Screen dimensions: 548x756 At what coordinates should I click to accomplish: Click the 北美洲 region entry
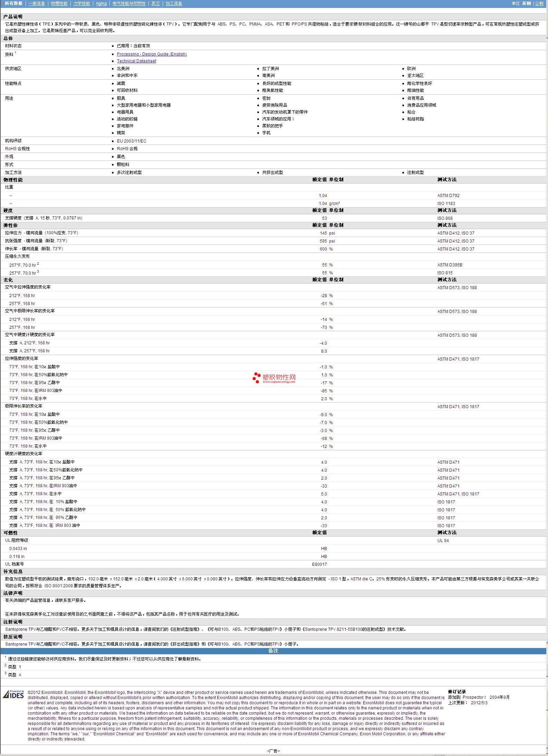pyautogui.click(x=123, y=69)
